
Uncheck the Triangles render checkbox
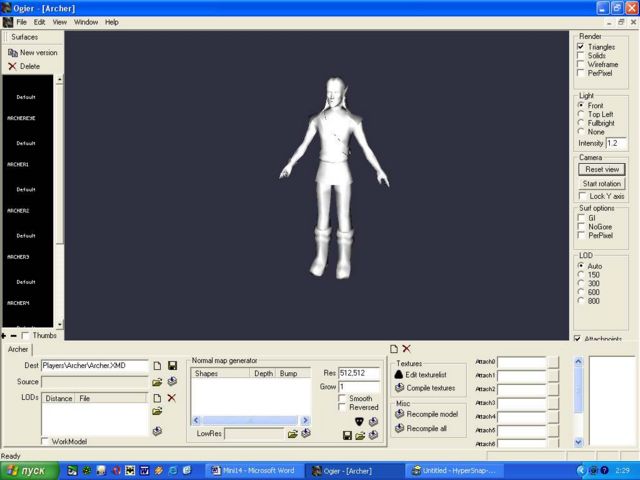coord(581,47)
